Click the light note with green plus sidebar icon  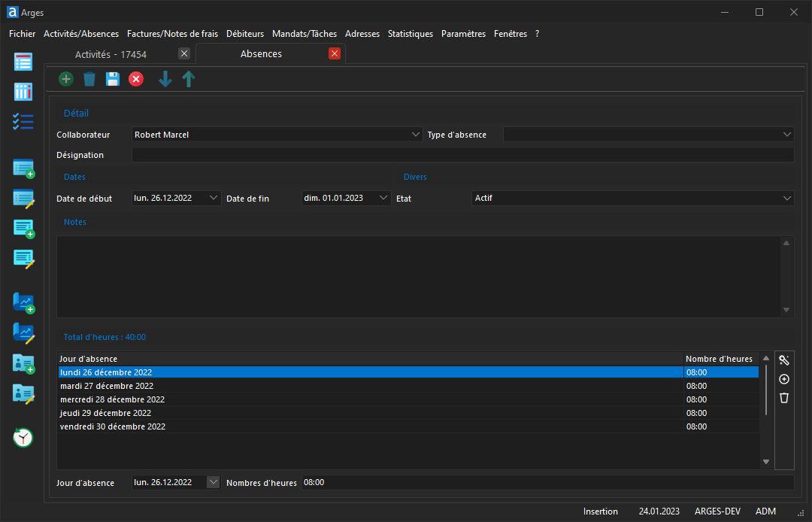tap(23, 229)
